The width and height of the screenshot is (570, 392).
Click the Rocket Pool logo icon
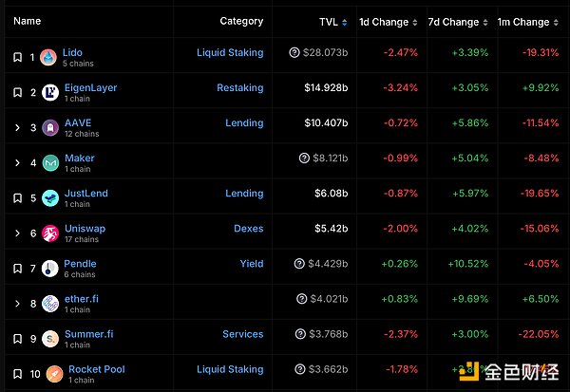coord(54,373)
